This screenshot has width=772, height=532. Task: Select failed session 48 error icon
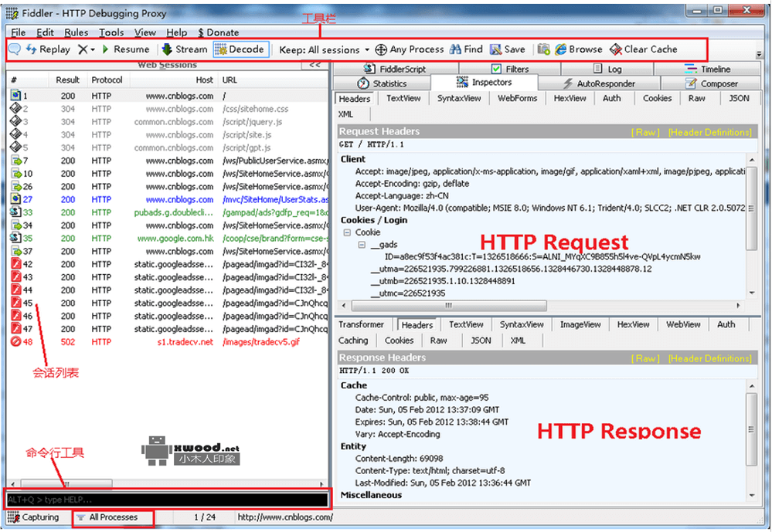[x=15, y=341]
